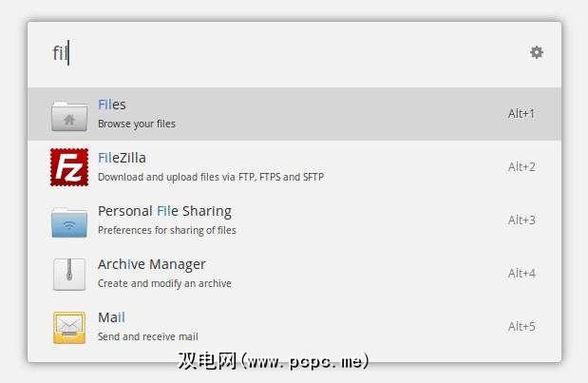Open the settings gear
Screen dimensions: 588x383
coord(537,52)
